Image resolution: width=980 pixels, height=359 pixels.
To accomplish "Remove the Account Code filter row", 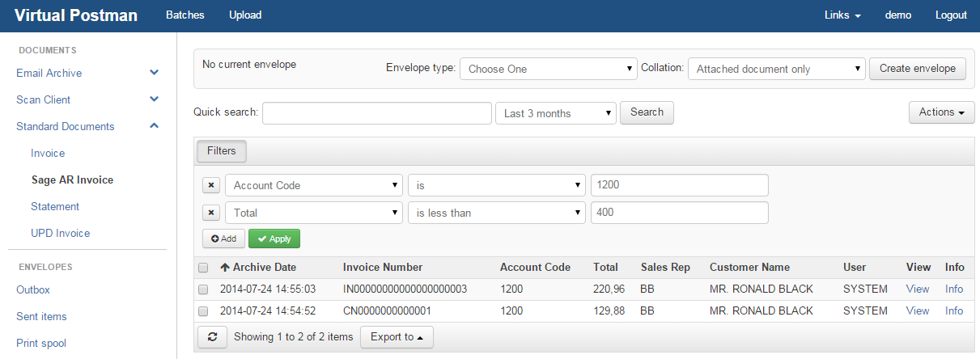I will click(x=211, y=185).
